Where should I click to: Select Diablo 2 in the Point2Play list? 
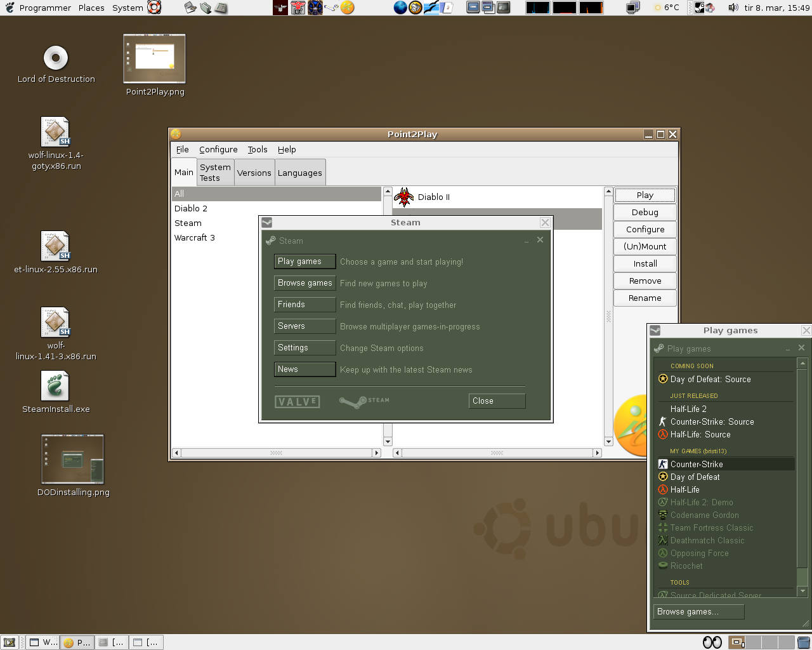pyautogui.click(x=277, y=208)
